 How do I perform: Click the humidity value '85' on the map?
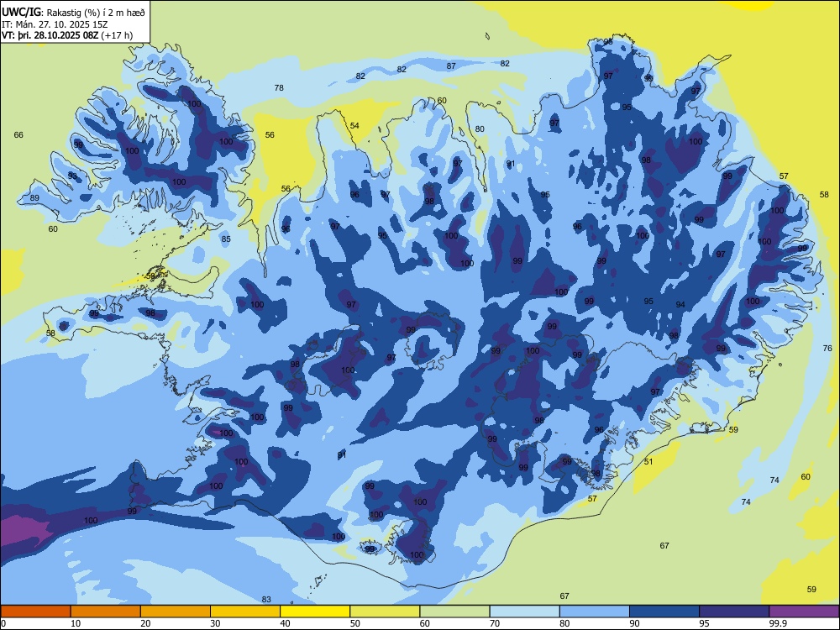[226, 239]
